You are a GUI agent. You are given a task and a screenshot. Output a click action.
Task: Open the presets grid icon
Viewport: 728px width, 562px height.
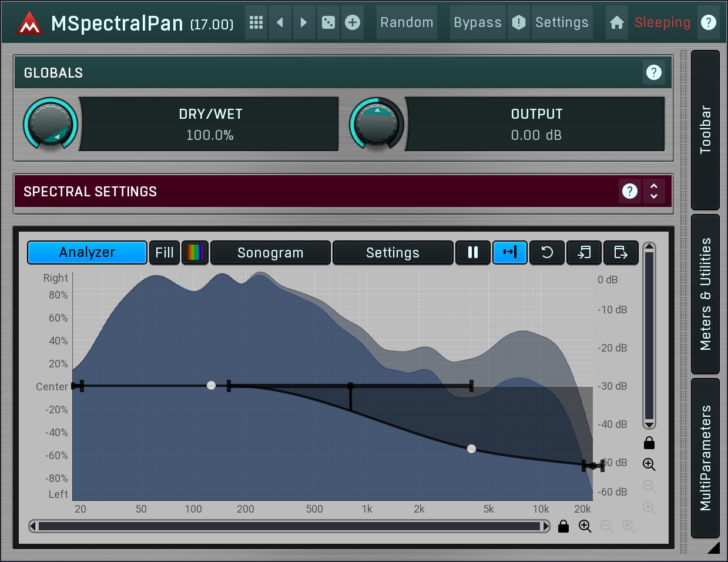pyautogui.click(x=256, y=22)
